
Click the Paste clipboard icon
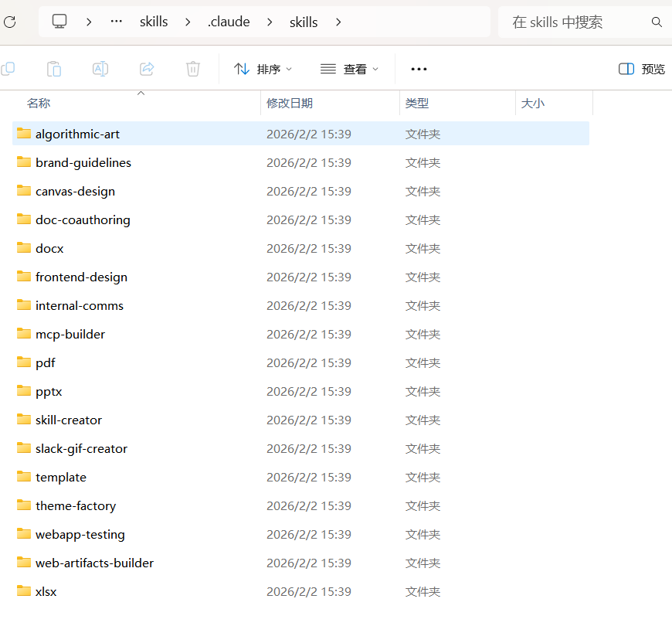(x=54, y=69)
